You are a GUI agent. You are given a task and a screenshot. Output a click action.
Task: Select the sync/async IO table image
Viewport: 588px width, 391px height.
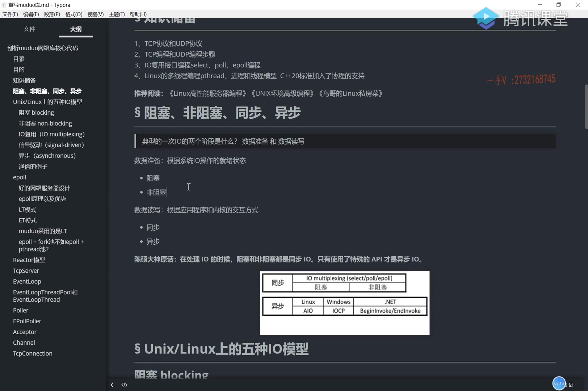(345, 303)
